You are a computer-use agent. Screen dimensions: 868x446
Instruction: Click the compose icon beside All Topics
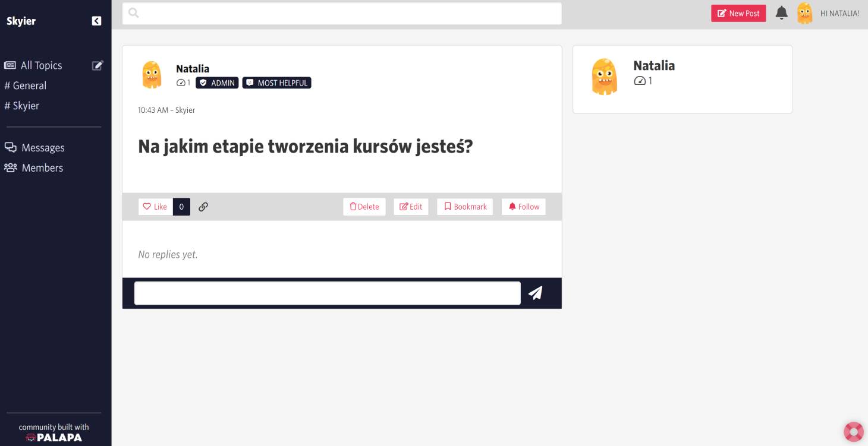pos(98,65)
